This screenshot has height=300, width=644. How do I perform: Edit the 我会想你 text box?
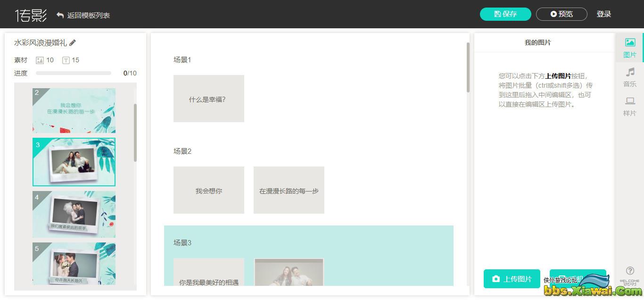[x=209, y=190]
